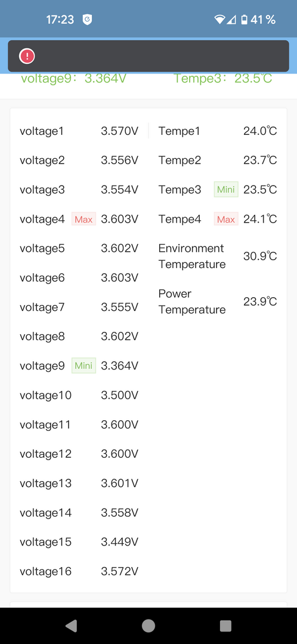The image size is (297, 644).
Task: Tap the Max badge beside Tempe4
Action: [226, 219]
